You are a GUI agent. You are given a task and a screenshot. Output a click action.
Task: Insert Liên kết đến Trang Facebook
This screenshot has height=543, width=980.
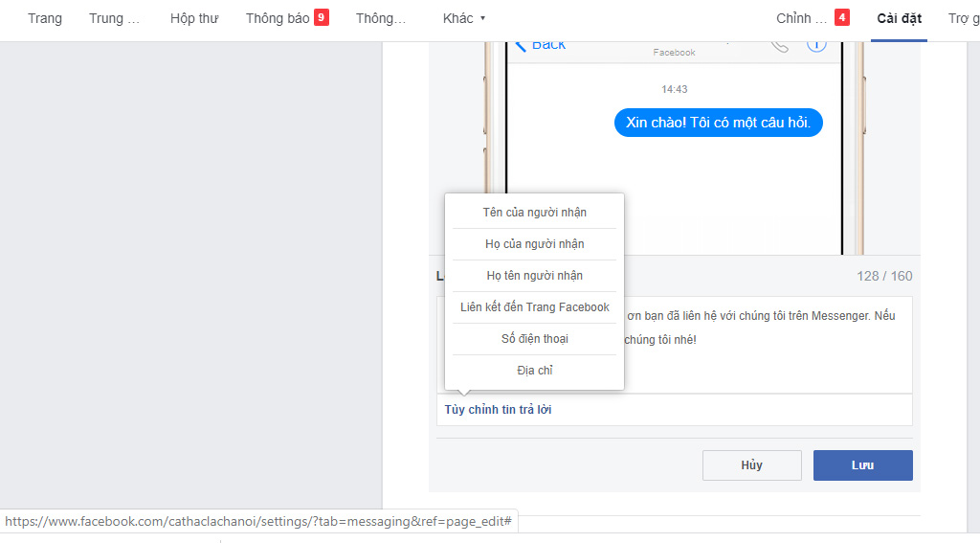point(534,307)
